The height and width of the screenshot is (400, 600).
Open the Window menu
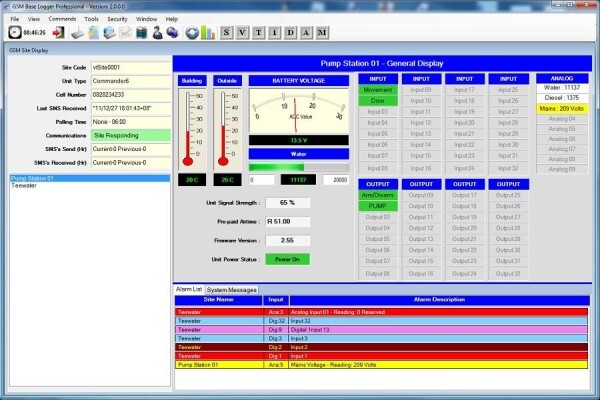click(146, 19)
